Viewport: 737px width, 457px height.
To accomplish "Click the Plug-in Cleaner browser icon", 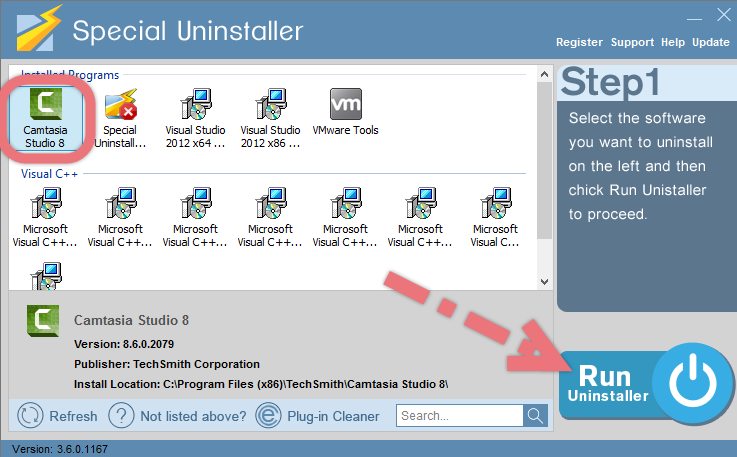I will pyautogui.click(x=268, y=416).
